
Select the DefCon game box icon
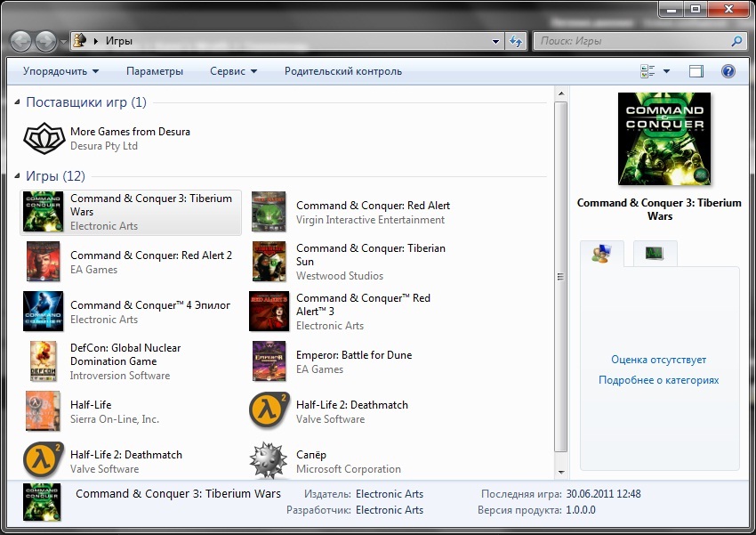tap(43, 361)
